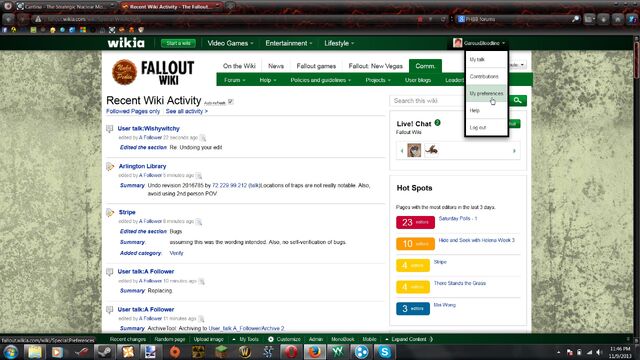Click the left arrow in chat carousel

(402, 151)
